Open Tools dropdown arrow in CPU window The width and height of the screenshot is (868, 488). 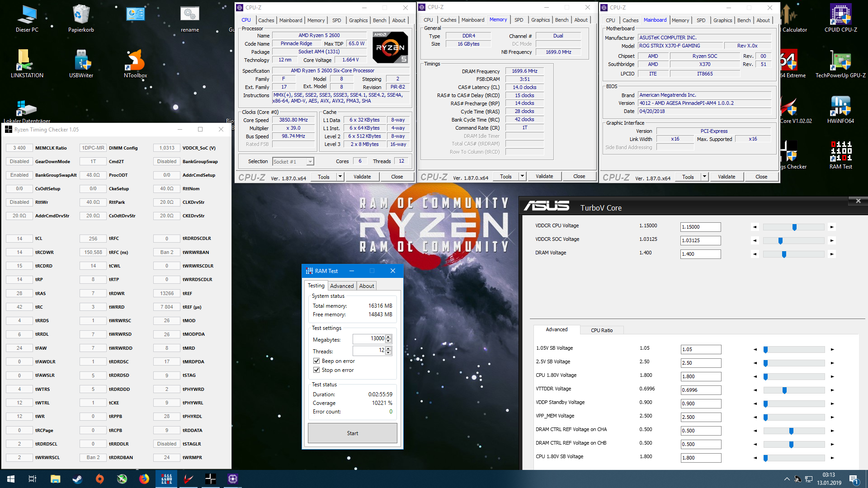click(x=340, y=177)
